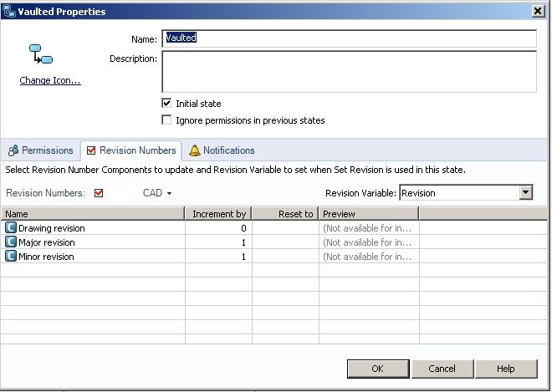
Task: Toggle the Initial state checkbox
Action: tap(166, 104)
